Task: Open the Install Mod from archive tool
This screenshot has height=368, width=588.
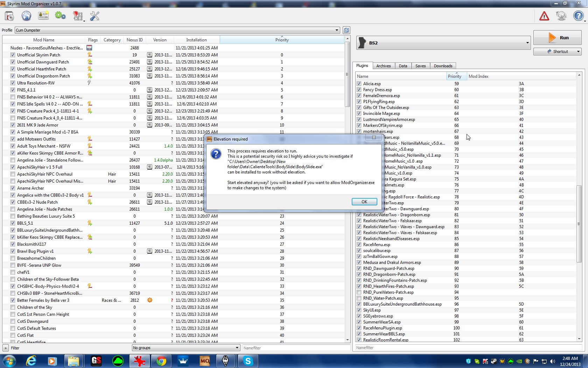Action: pos(9,16)
